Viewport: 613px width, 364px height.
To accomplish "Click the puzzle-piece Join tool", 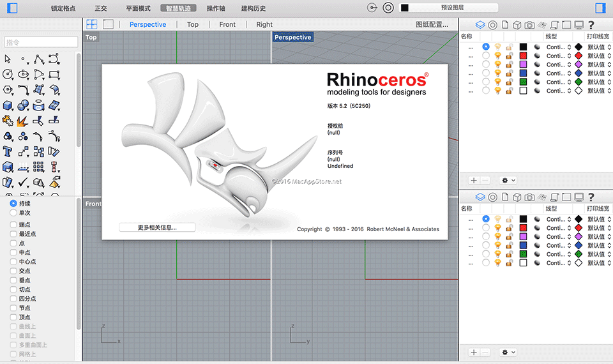I will coord(8,121).
